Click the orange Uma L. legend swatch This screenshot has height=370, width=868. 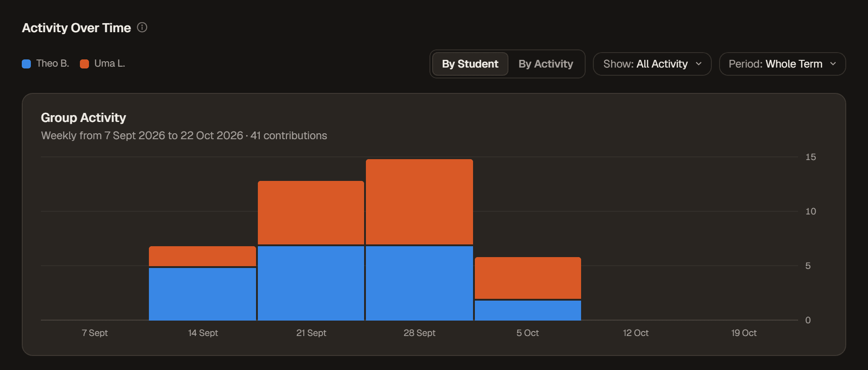click(x=84, y=64)
